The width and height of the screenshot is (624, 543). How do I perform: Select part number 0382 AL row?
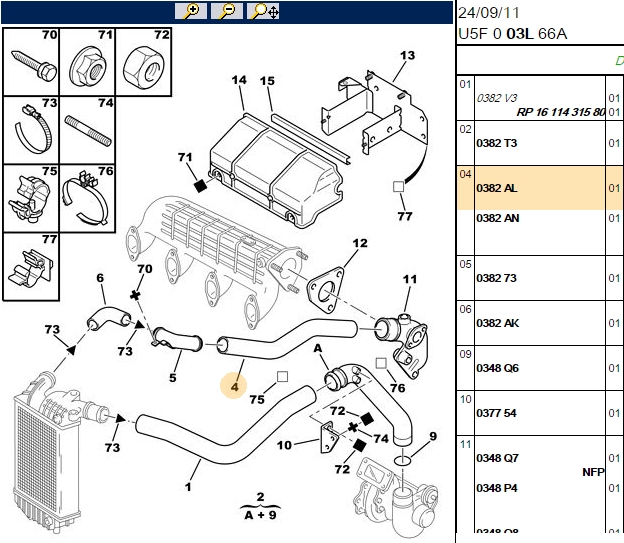(540, 188)
